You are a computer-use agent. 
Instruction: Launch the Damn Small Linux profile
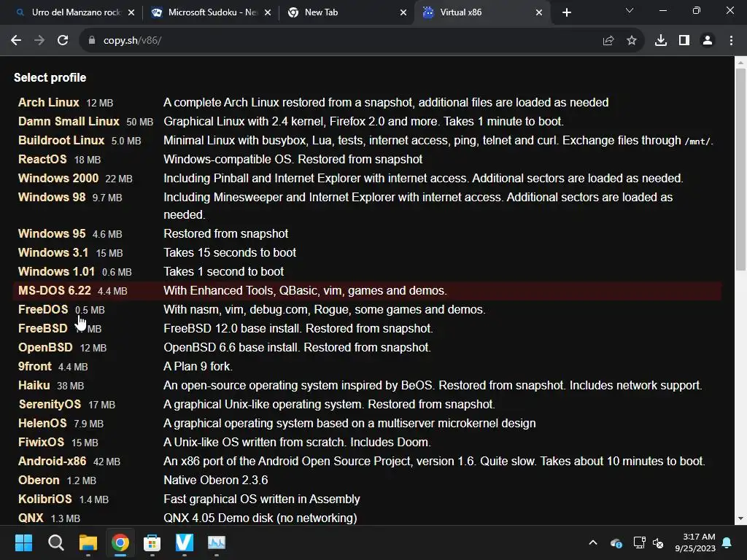(x=69, y=122)
